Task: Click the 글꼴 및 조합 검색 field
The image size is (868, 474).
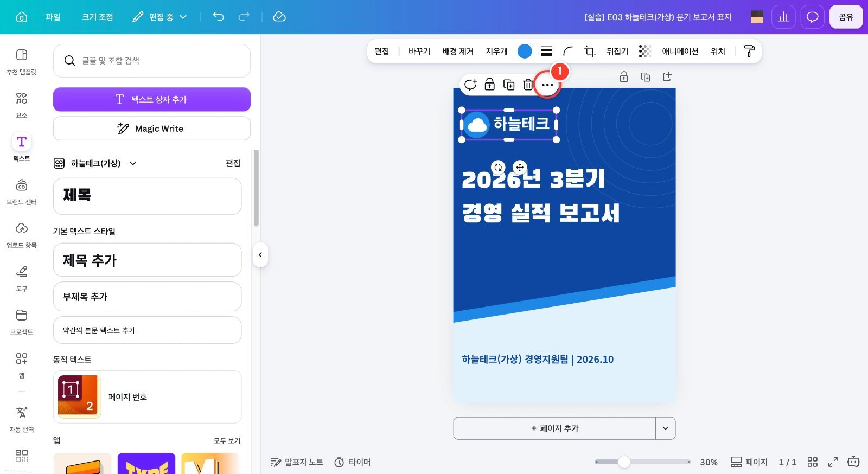Action: point(152,61)
